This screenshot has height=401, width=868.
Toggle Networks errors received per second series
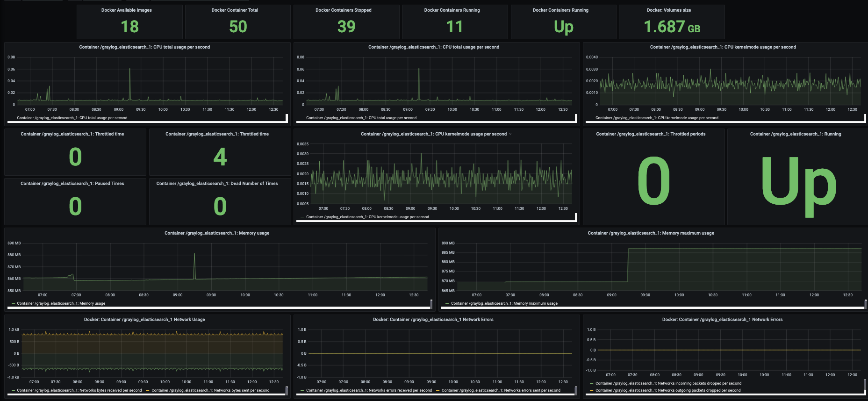point(369,390)
